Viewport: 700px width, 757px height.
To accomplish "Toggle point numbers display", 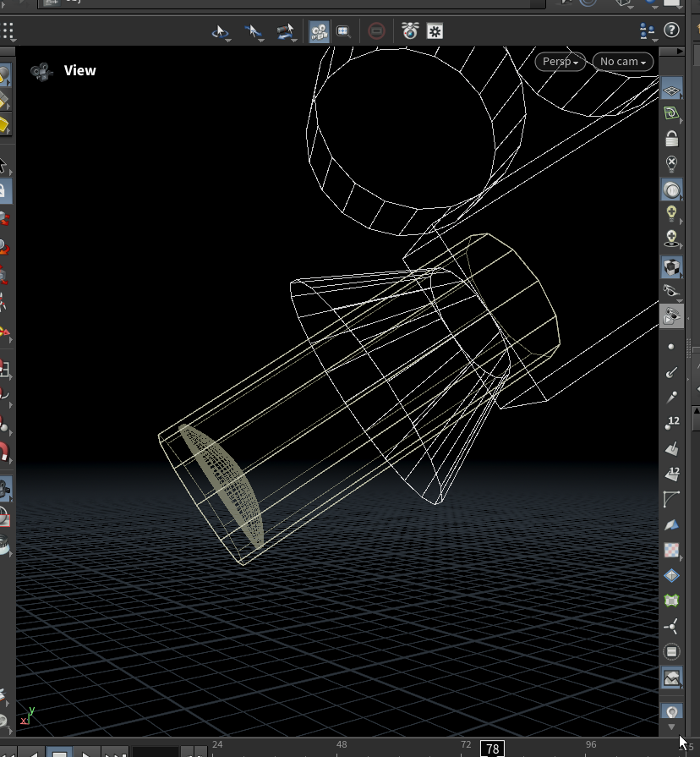I will pos(671,422).
